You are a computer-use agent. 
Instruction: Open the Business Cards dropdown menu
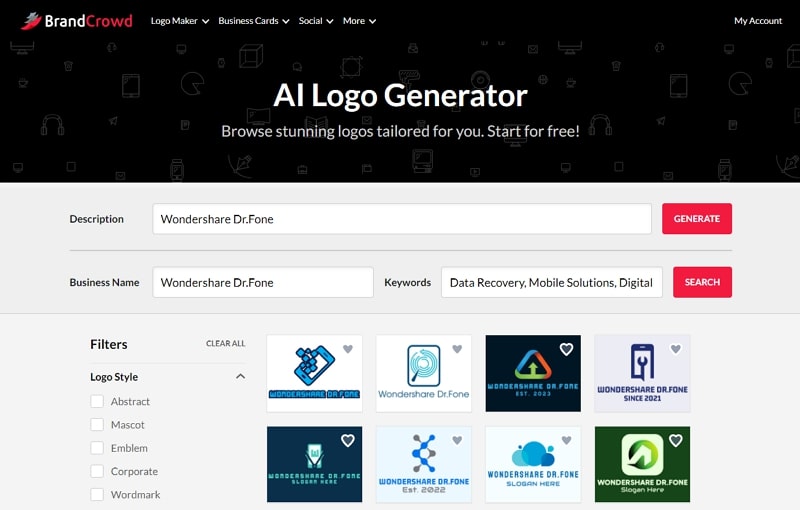254,21
